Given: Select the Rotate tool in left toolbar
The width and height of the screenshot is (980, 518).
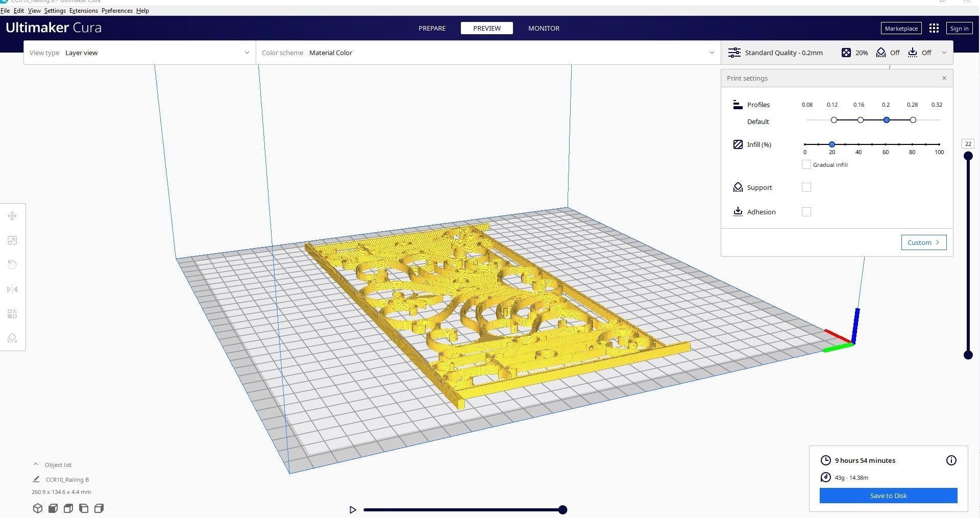Looking at the screenshot, I should click(x=12, y=265).
